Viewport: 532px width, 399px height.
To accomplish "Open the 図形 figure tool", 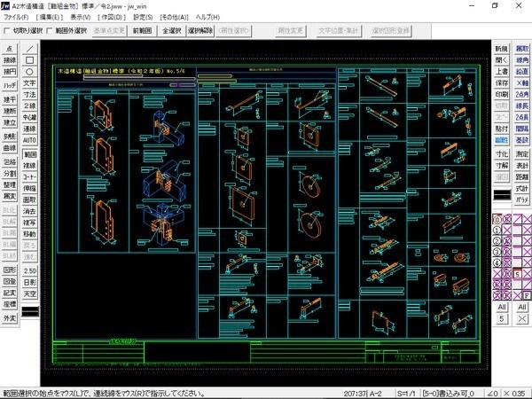I will [x=10, y=270].
